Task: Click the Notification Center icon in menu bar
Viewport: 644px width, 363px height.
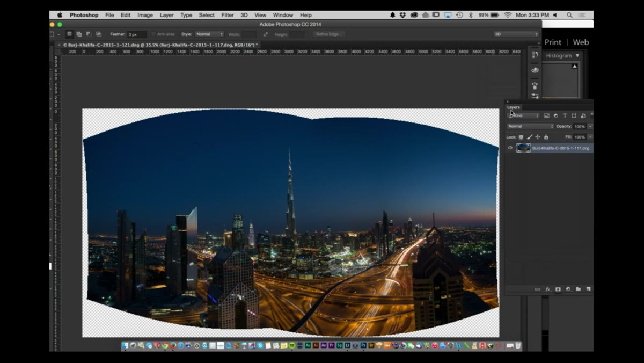Action: click(x=582, y=15)
